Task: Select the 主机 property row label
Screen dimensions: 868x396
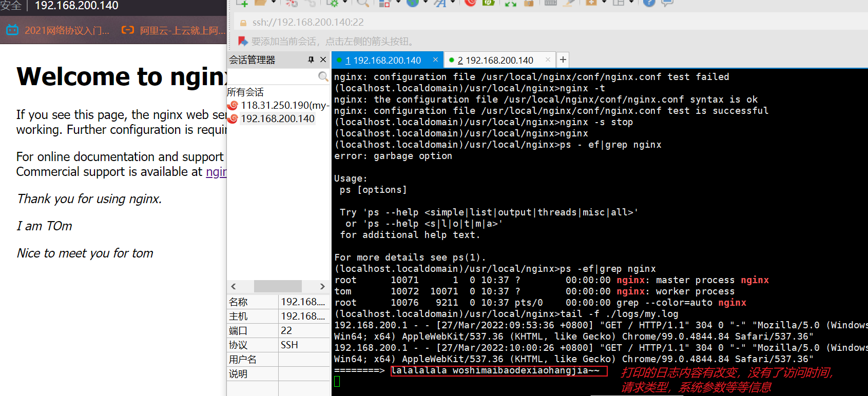Action: click(x=238, y=316)
